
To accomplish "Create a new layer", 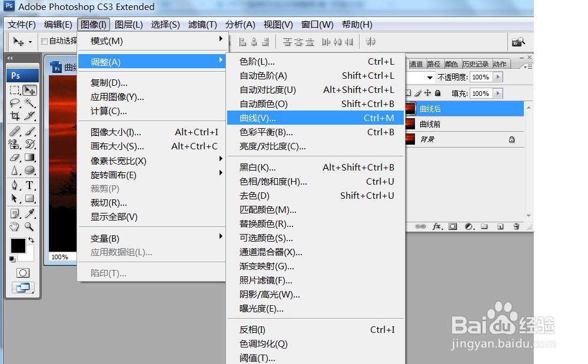I will [x=500, y=226].
